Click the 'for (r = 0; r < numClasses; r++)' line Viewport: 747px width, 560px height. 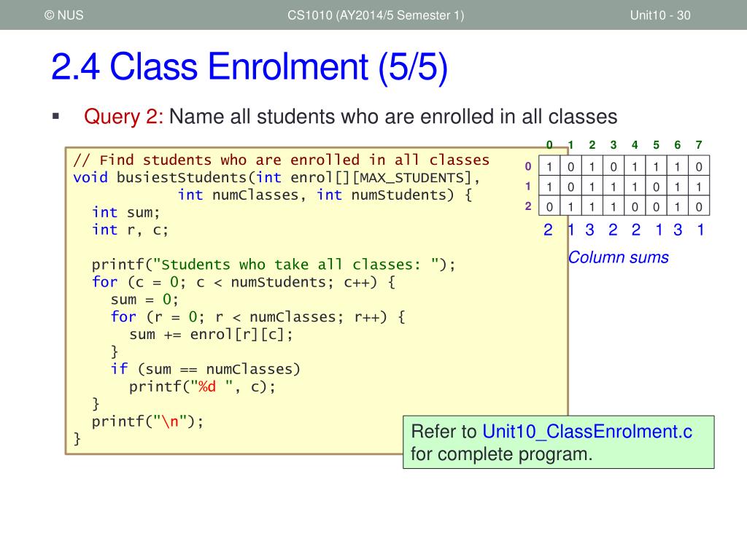pyautogui.click(x=258, y=317)
